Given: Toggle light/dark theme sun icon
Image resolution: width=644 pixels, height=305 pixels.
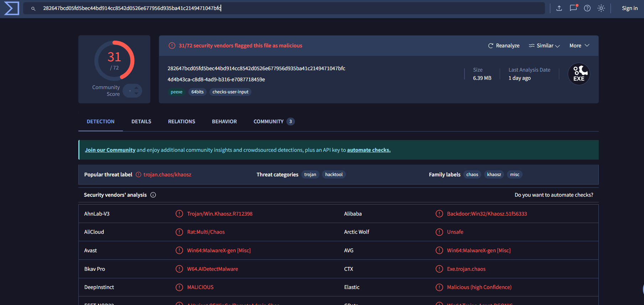Looking at the screenshot, I should click(601, 8).
